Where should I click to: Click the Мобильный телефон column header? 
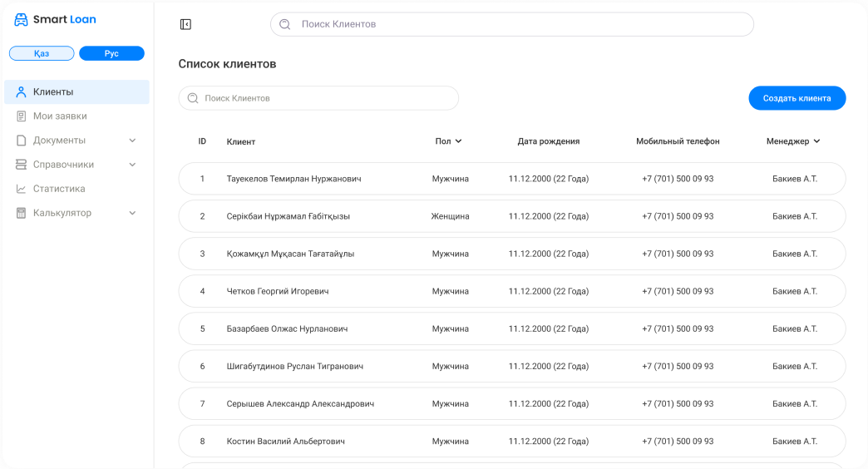point(678,141)
